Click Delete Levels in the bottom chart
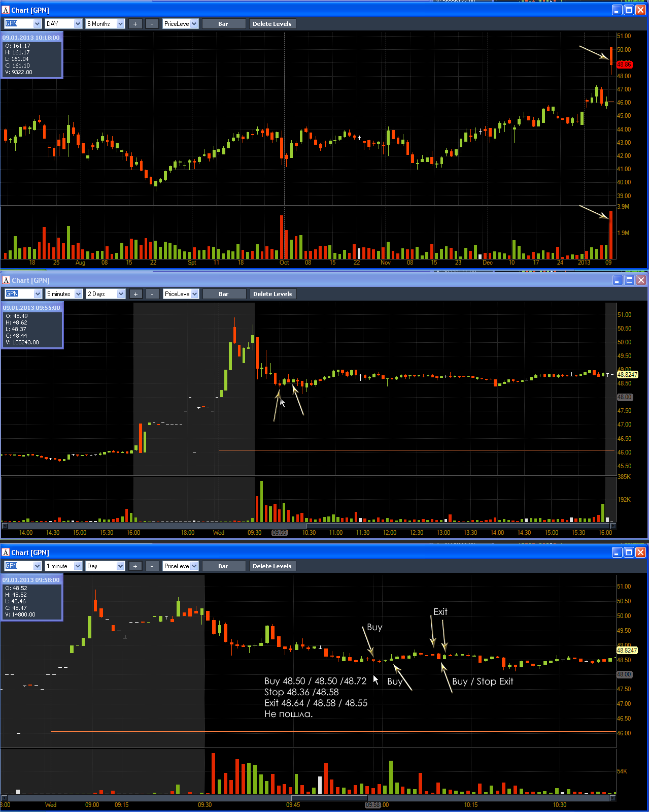Viewport: 649px width, 812px height. (272, 566)
